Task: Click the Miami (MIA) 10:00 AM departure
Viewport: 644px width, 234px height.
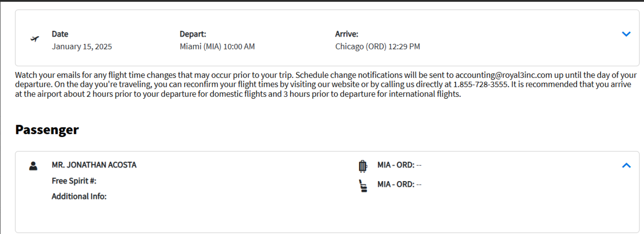Action: click(217, 46)
